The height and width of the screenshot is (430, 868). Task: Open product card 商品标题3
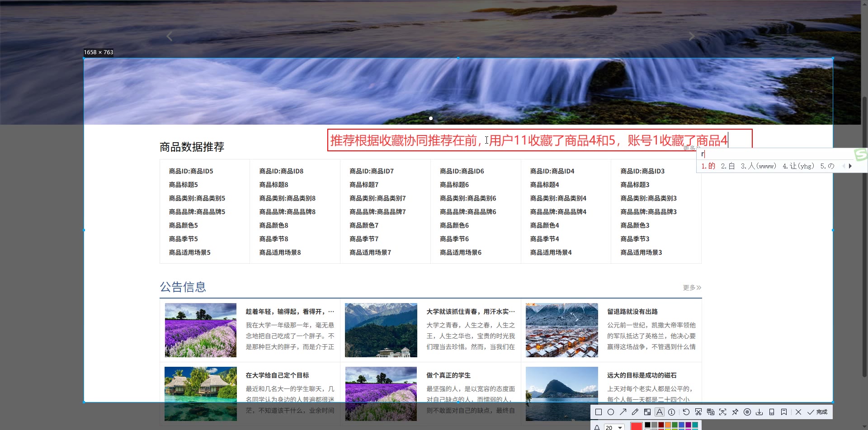coord(656,211)
